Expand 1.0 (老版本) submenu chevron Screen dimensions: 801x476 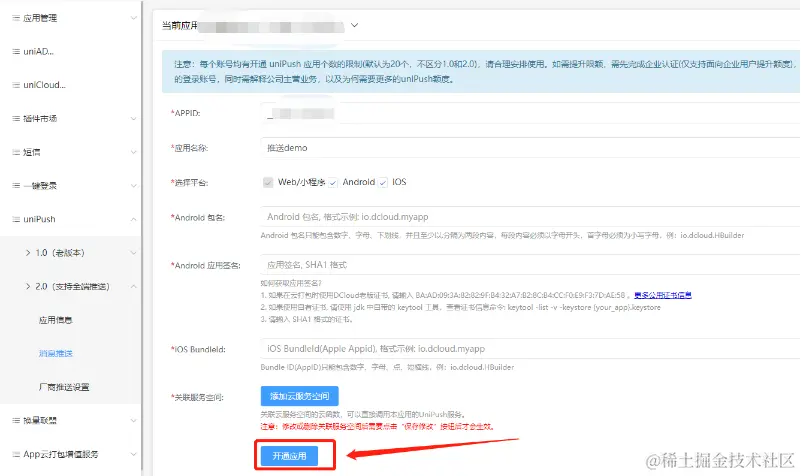(x=133, y=253)
